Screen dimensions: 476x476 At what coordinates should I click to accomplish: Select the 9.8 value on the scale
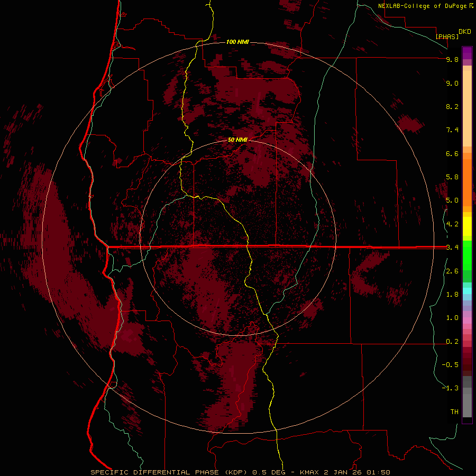pos(452,59)
